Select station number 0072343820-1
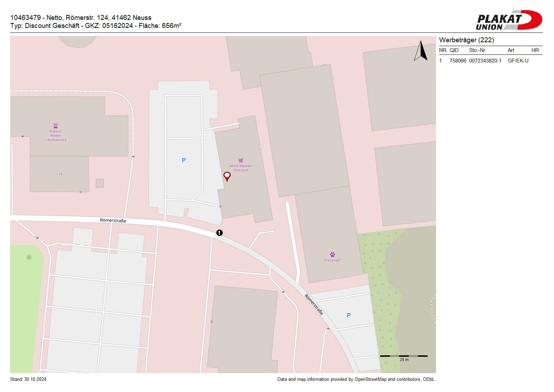Image resolution: width=554 pixels, height=392 pixels. pos(485,61)
